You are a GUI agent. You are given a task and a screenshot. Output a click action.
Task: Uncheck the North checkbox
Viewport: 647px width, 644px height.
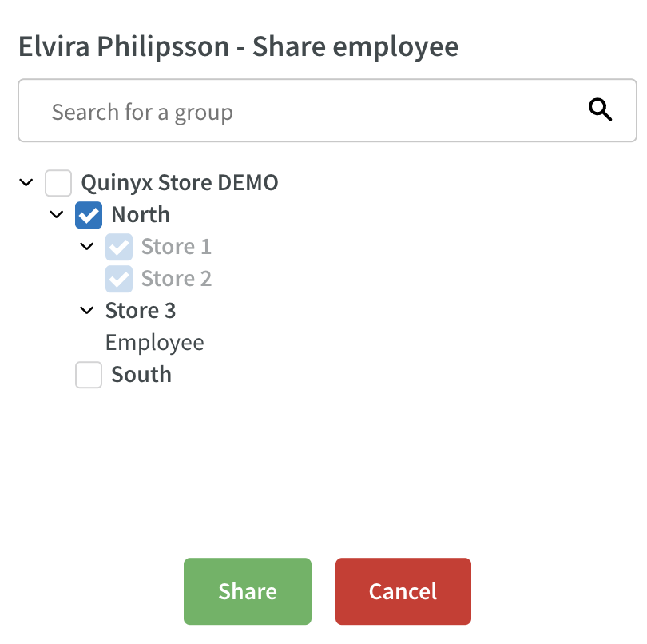click(89, 215)
